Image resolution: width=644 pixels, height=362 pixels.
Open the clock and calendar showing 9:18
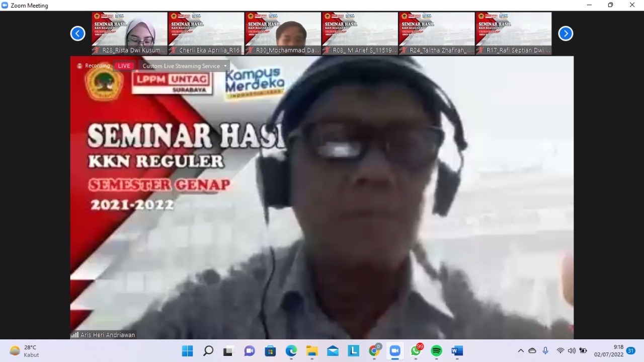tap(609, 351)
